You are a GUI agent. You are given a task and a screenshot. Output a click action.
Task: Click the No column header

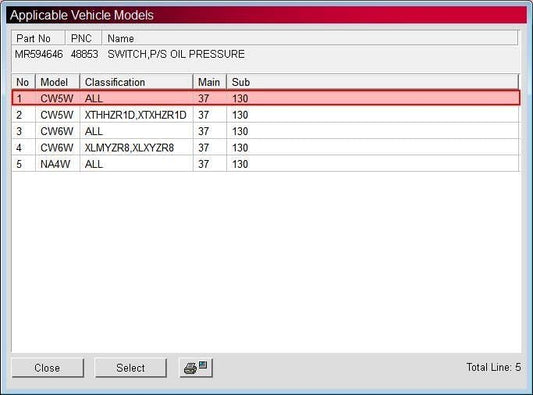point(23,82)
